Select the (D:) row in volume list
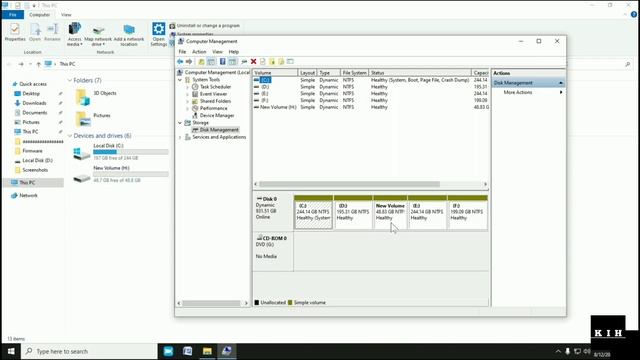 tap(371, 87)
